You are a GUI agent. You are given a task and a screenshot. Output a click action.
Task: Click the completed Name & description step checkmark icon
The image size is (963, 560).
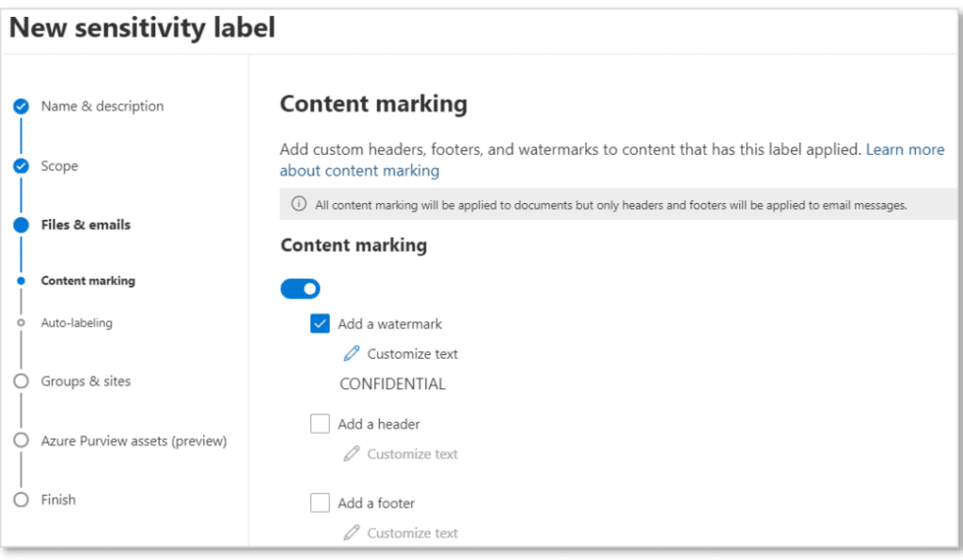click(21, 107)
